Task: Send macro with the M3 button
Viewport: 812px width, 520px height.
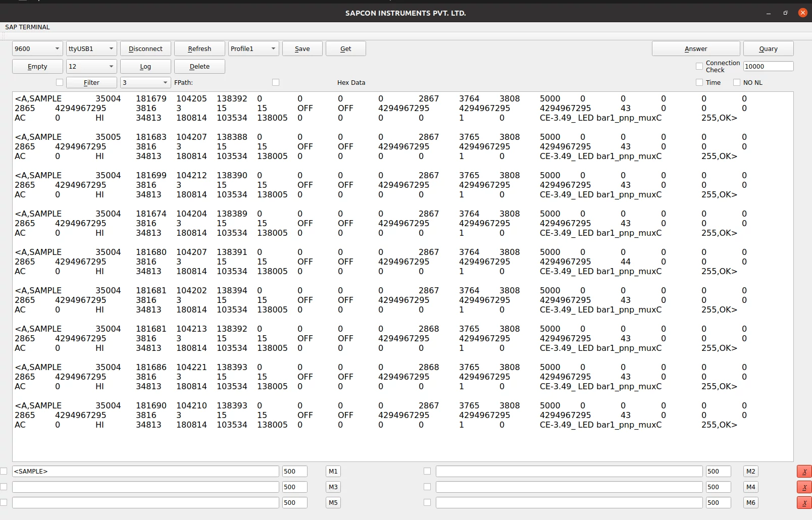Action: tap(333, 487)
